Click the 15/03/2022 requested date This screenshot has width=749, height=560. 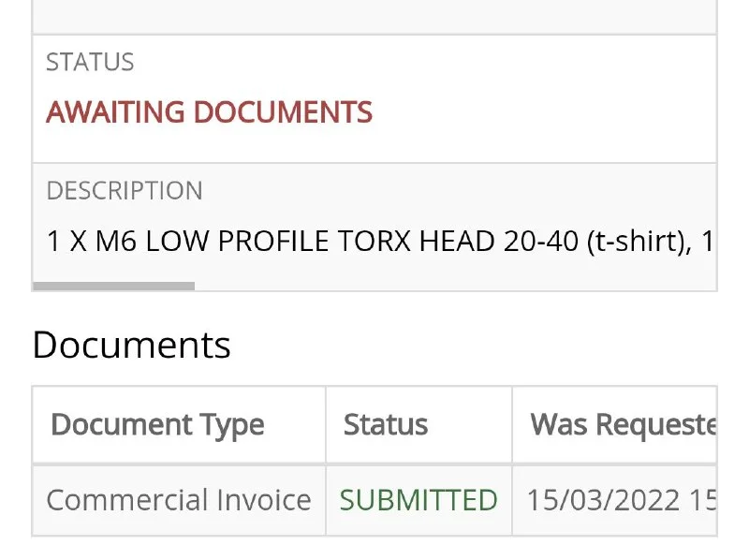click(603, 500)
